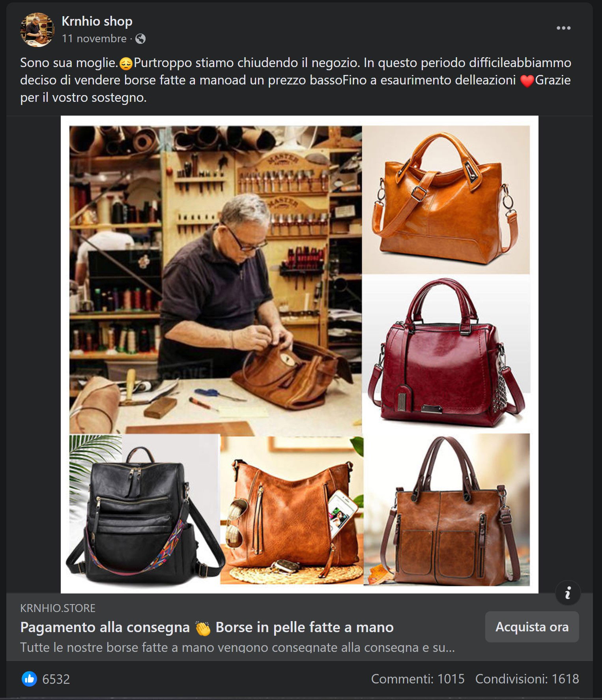Click the blue thumbs-up reaction icon
The width and height of the screenshot is (602, 700).
pyautogui.click(x=29, y=679)
